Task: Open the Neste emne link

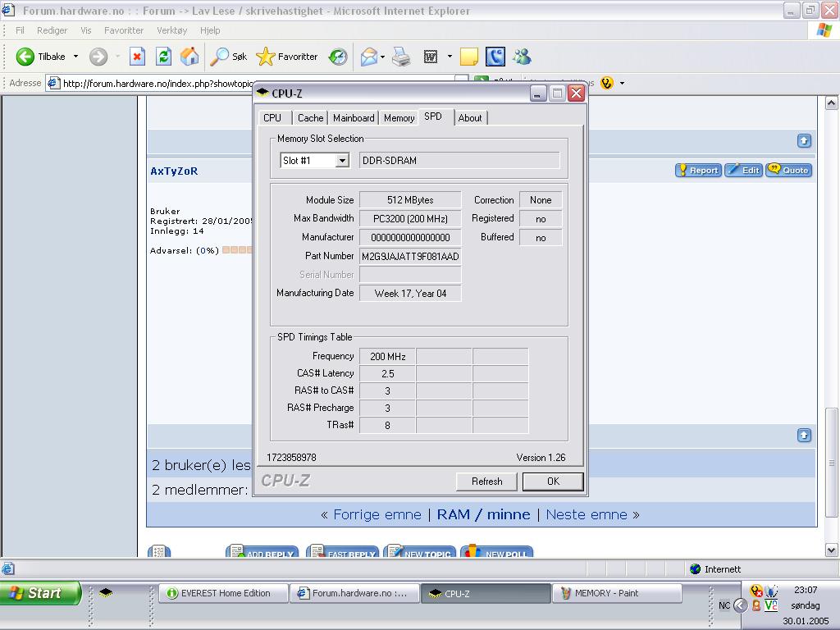Action: point(587,515)
